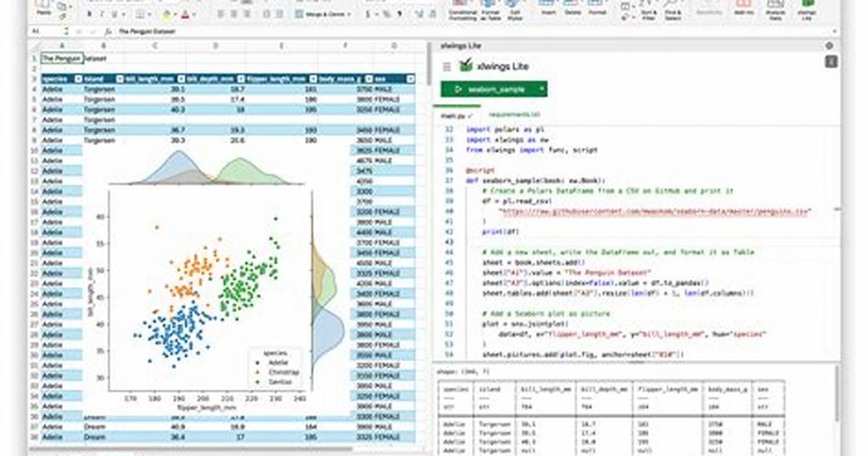This screenshot has height=456, width=868.
Task: Click the githubusercontent penguins.csv URL in code
Action: [654, 211]
